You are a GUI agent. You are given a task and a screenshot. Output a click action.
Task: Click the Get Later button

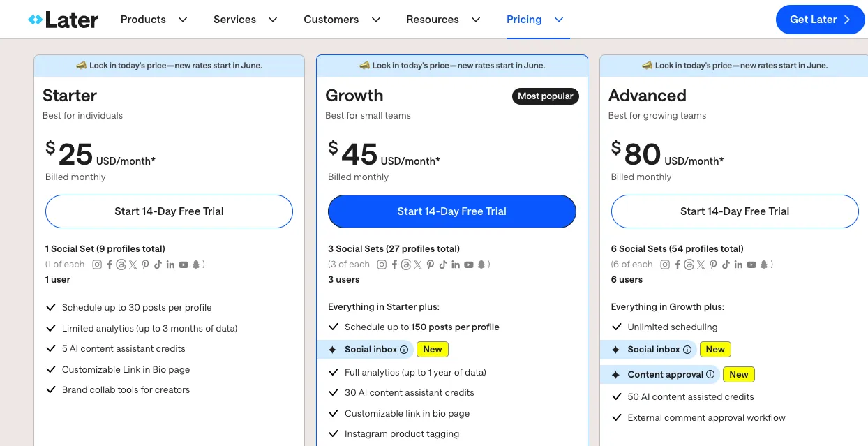(x=820, y=20)
